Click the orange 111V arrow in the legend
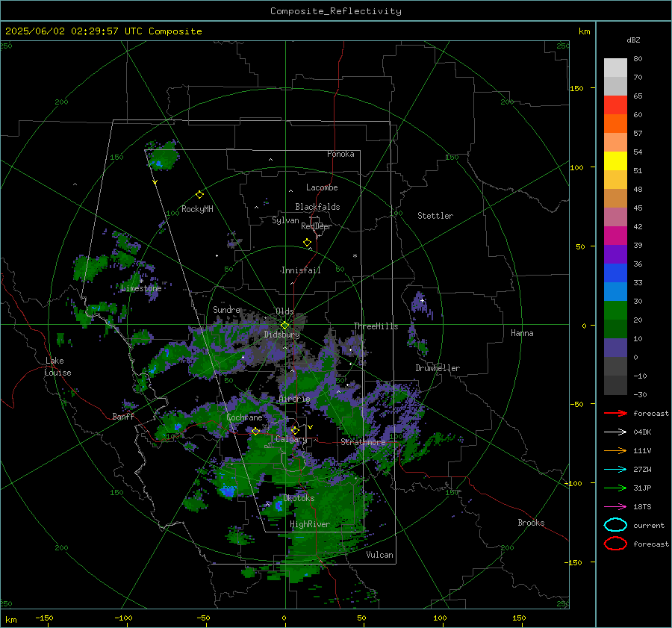The image size is (672, 628). click(615, 450)
